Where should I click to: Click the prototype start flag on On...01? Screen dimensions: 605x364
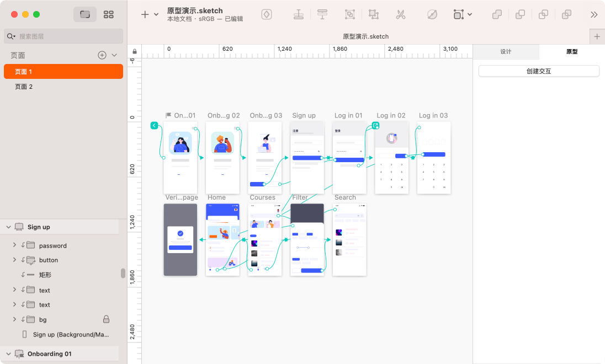click(168, 115)
